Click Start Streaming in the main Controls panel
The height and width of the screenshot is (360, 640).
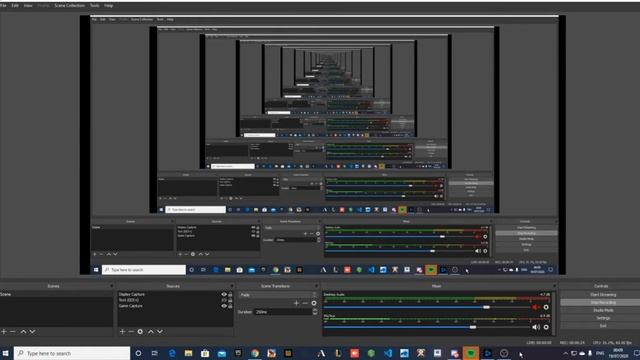click(x=603, y=295)
